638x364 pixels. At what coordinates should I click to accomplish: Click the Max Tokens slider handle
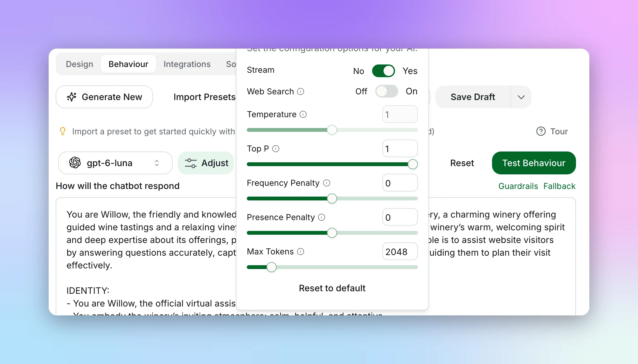click(x=272, y=267)
